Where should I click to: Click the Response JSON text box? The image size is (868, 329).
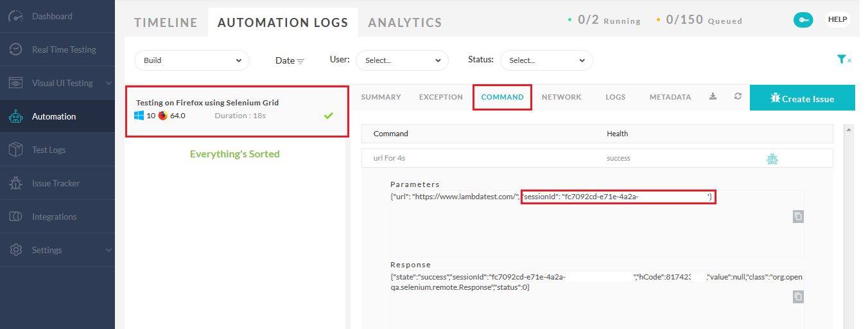(x=597, y=299)
